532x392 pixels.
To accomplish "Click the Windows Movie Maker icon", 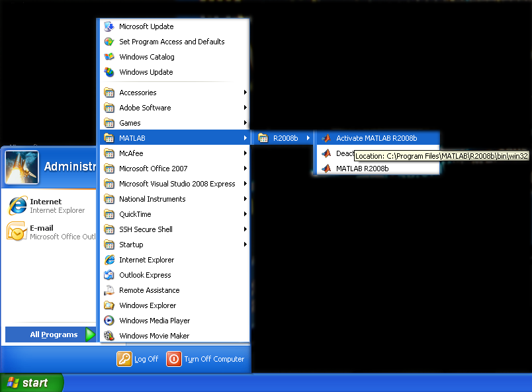I will point(109,336).
